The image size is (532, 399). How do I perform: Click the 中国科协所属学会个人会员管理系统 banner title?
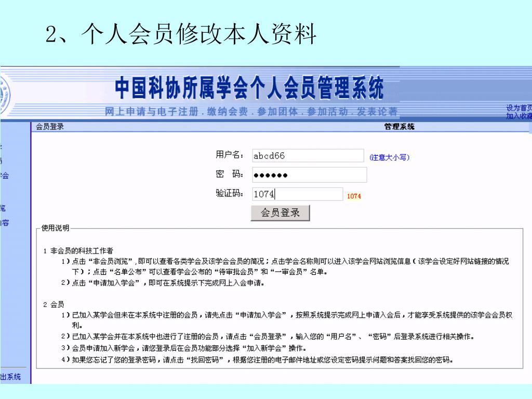point(249,87)
